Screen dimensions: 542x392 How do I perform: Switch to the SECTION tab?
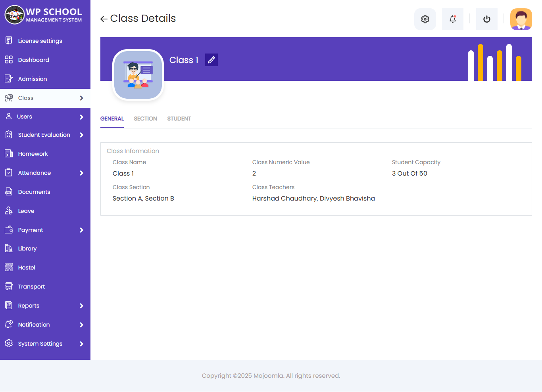[145, 119]
